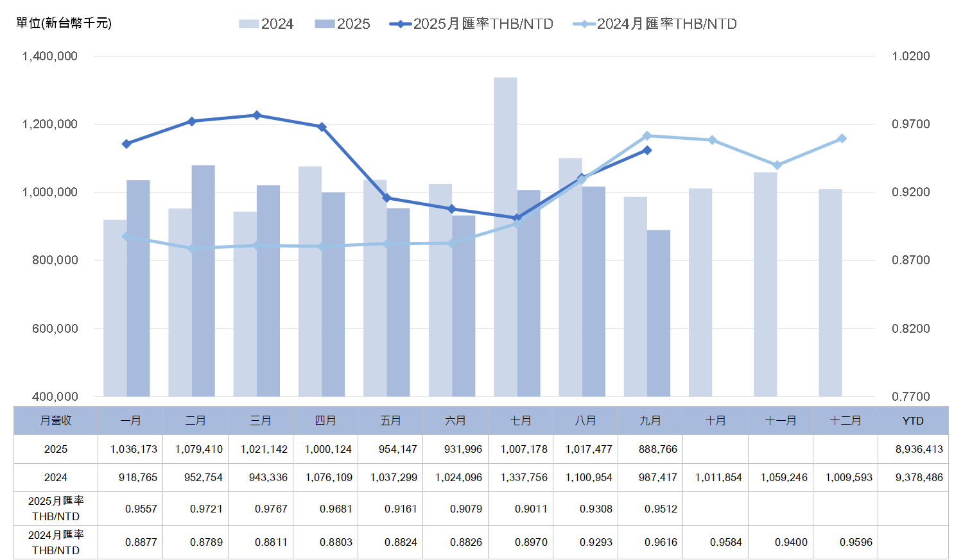This screenshot has height=560, width=963.
Task: Select the March 2025 exchange rate peak point
Action: 257,115
